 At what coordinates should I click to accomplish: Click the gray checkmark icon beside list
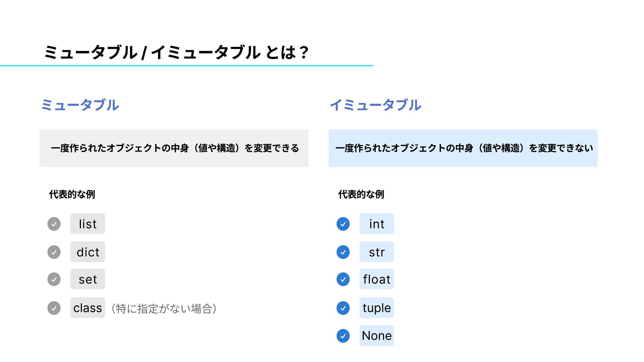[54, 224]
